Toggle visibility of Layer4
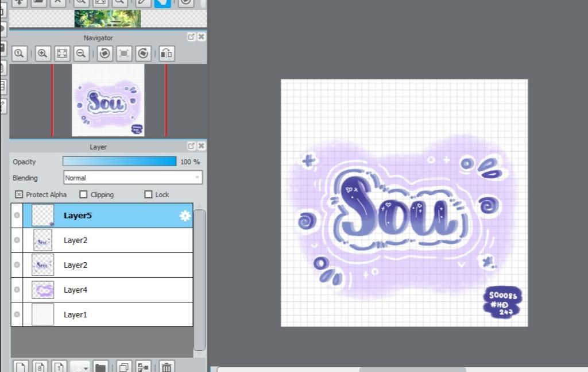The image size is (588, 372). [17, 290]
